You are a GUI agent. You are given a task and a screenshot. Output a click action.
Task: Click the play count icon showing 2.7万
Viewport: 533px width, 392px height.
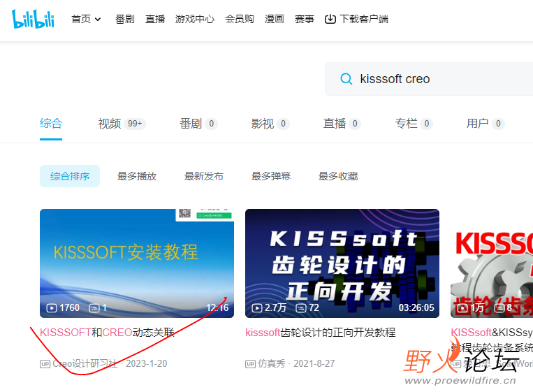[x=256, y=308]
